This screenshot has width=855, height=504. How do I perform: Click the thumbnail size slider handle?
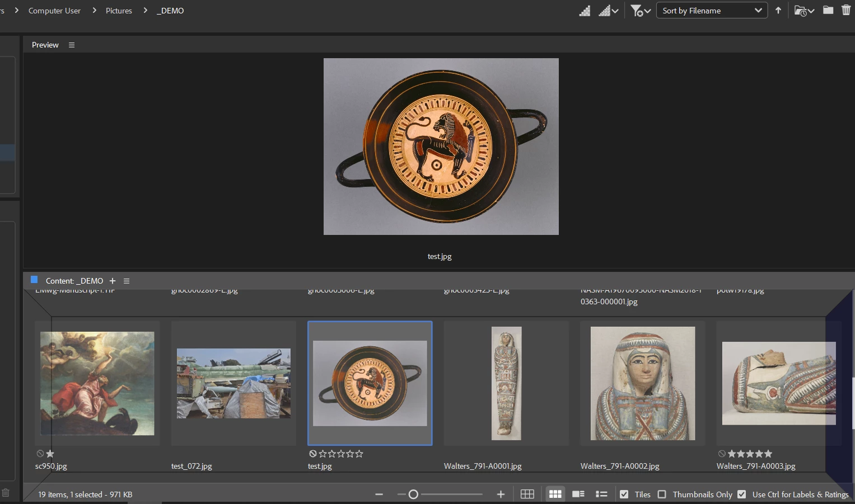tap(413, 494)
